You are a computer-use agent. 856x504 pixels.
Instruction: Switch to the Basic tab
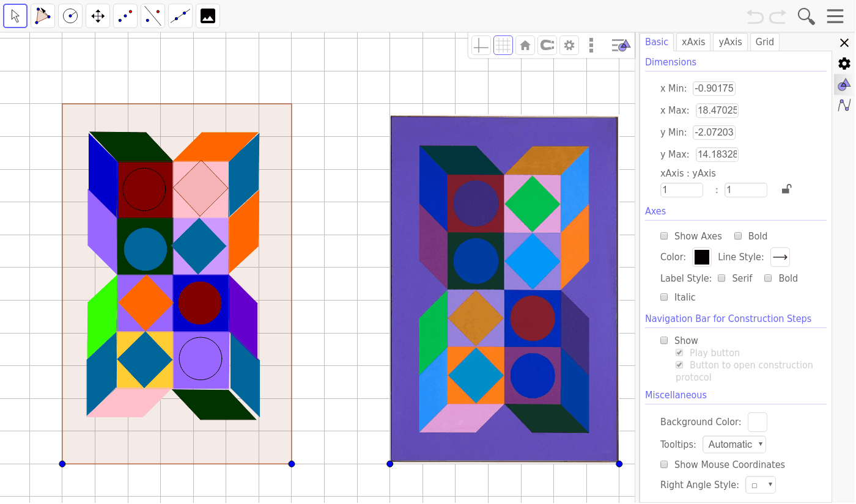tap(657, 42)
